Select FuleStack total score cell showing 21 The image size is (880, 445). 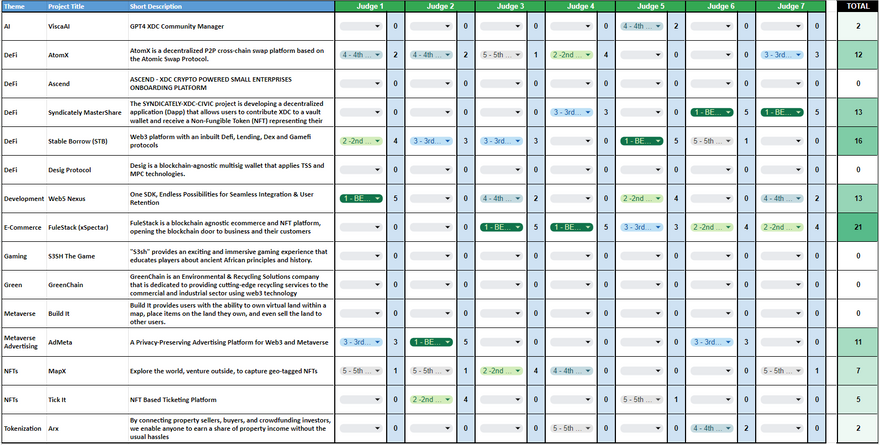pos(857,228)
